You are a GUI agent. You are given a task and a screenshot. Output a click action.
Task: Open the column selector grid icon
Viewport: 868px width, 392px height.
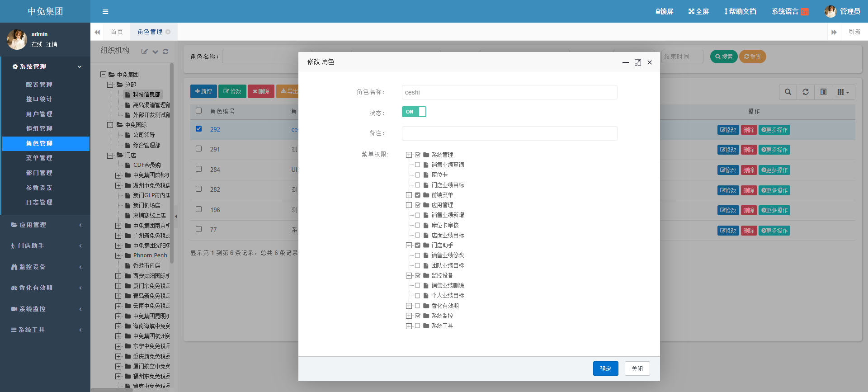(x=843, y=92)
